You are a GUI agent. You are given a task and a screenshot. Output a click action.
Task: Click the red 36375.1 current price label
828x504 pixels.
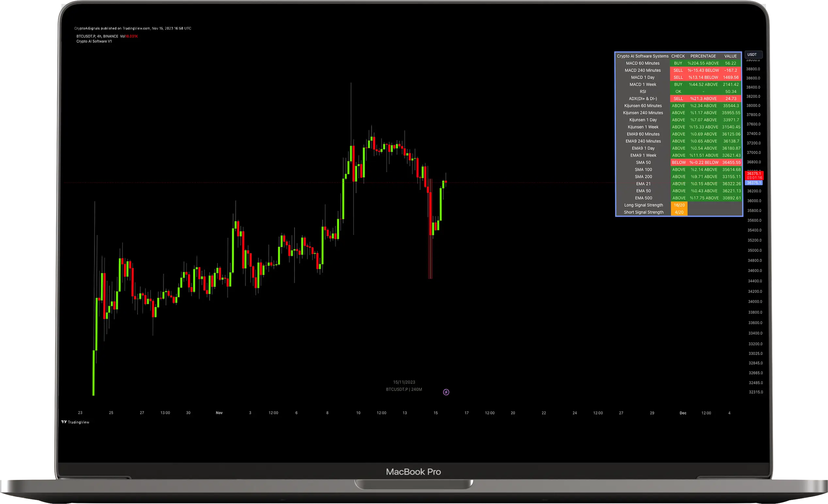[x=754, y=174]
